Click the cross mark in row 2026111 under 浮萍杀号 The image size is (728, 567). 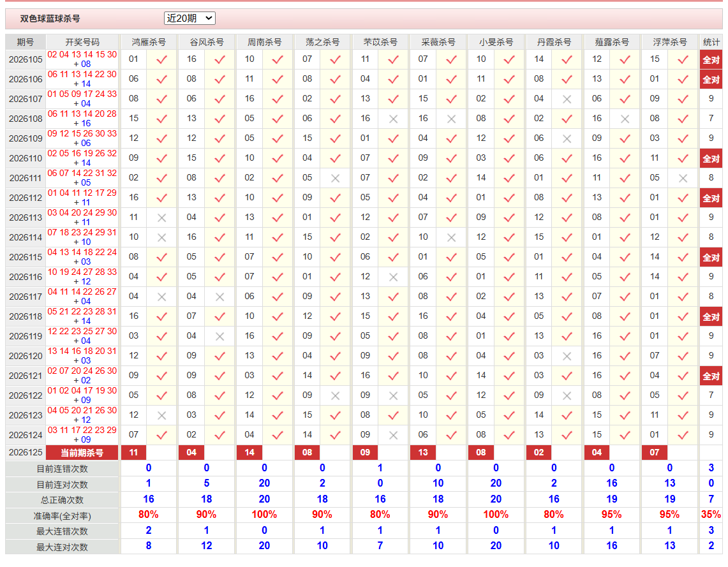[x=683, y=179]
